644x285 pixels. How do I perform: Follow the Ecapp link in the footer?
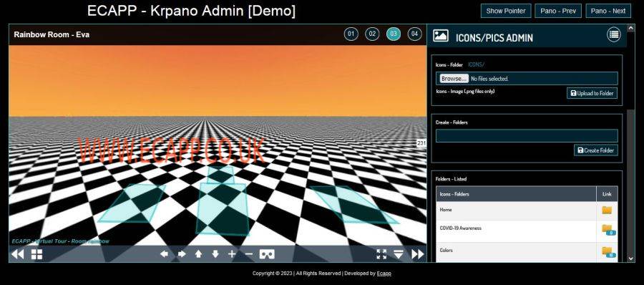point(384,274)
